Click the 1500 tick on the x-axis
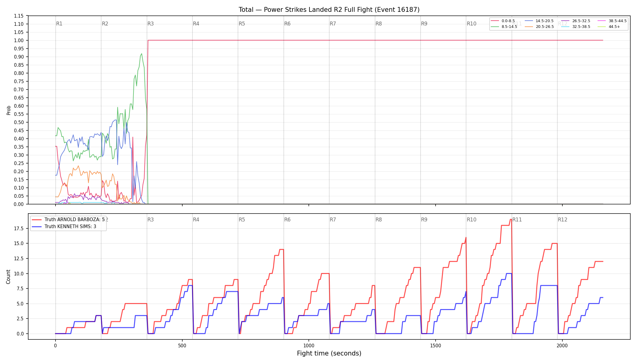The image size is (637, 364). (x=436, y=345)
